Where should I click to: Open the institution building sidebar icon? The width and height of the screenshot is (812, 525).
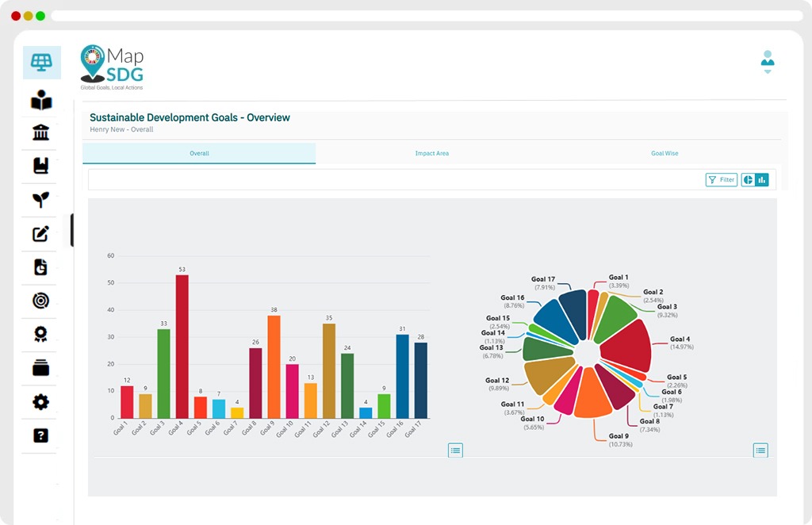(x=41, y=132)
